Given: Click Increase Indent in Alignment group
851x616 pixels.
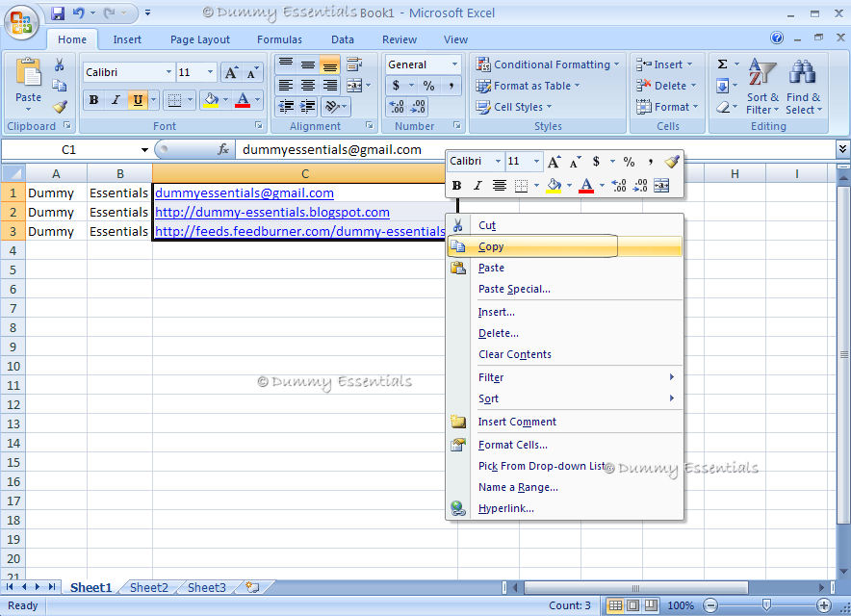Looking at the screenshot, I should coord(308,107).
